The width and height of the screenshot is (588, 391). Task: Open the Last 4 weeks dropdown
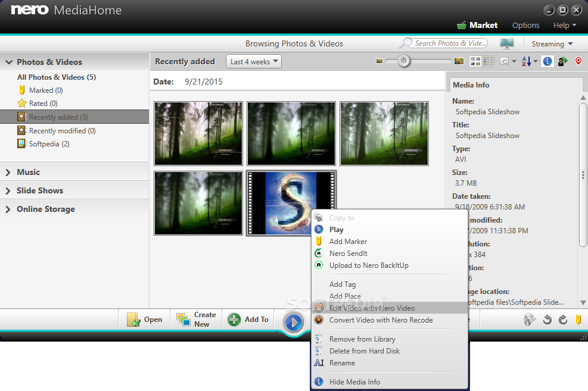254,61
